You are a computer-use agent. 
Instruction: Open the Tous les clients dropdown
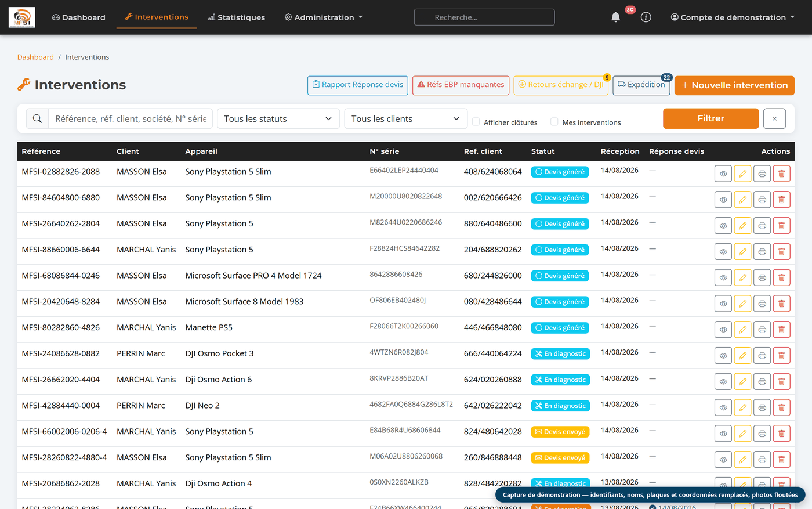coord(406,118)
